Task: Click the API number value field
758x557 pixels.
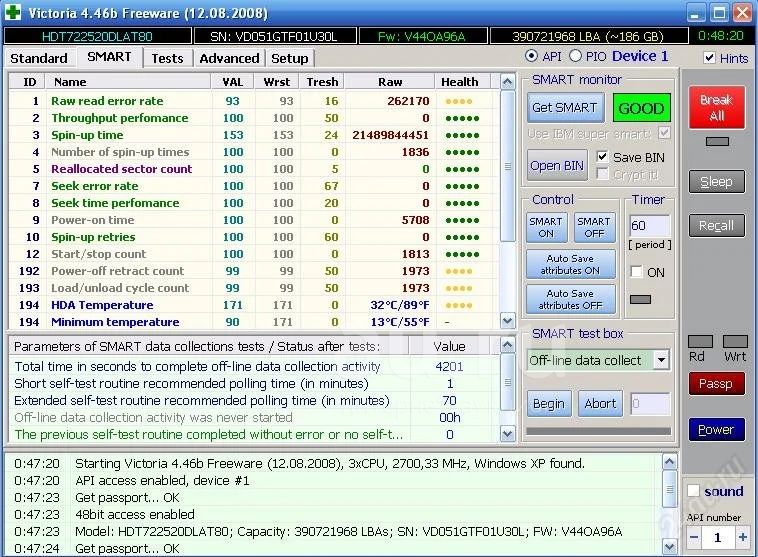Action: pos(718,537)
